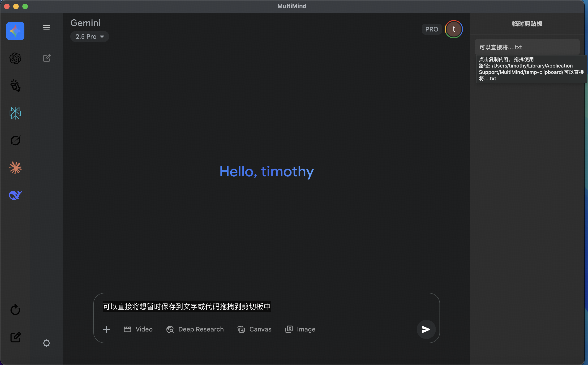Click the PRO badge
Image resolution: width=588 pixels, height=365 pixels.
pyautogui.click(x=431, y=29)
